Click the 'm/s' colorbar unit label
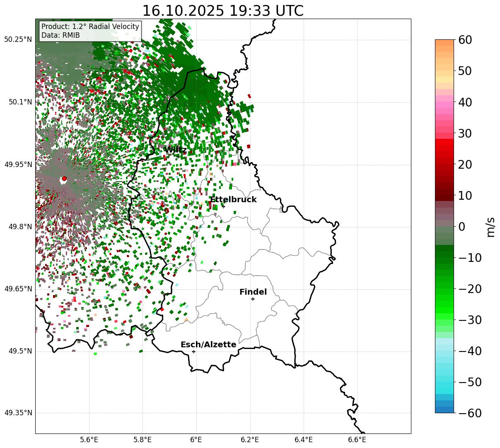500x448 pixels. point(491,227)
